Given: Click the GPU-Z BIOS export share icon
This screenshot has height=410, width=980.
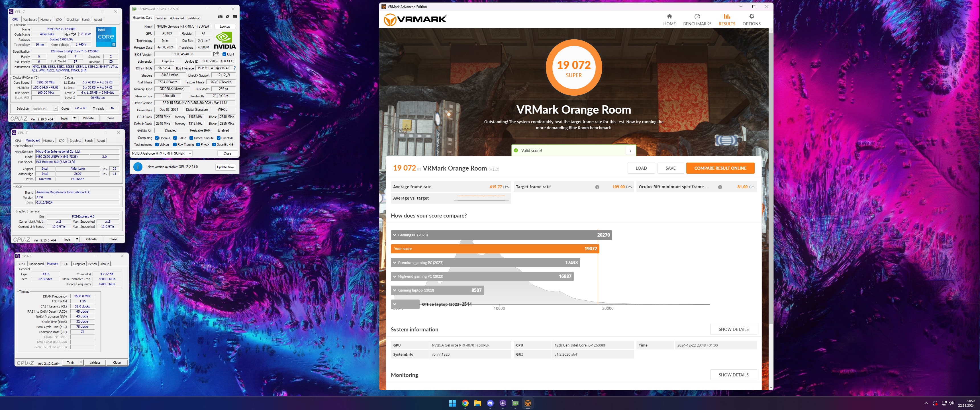Looking at the screenshot, I should tap(216, 54).
